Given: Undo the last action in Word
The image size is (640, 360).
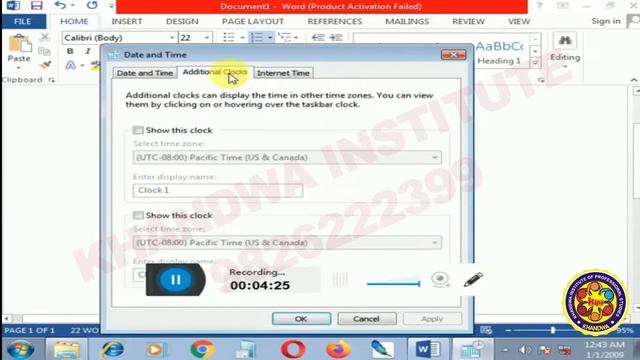Looking at the screenshot, I should point(60,5).
